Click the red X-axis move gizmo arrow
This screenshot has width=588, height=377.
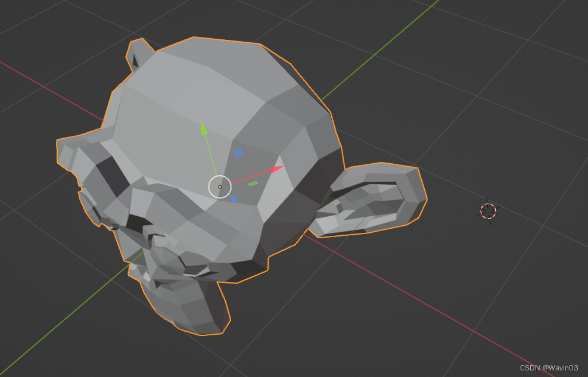277,169
